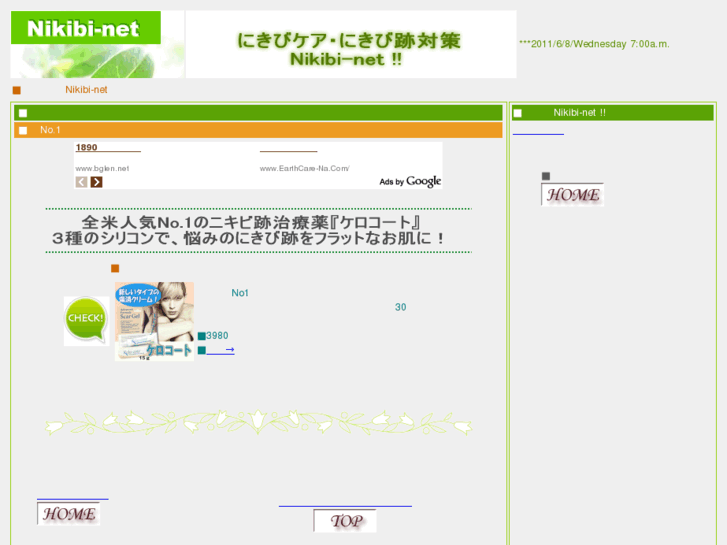727x545 pixels.
Task: Click the Nikibi-net !! sidebar header
Action: 612,113
